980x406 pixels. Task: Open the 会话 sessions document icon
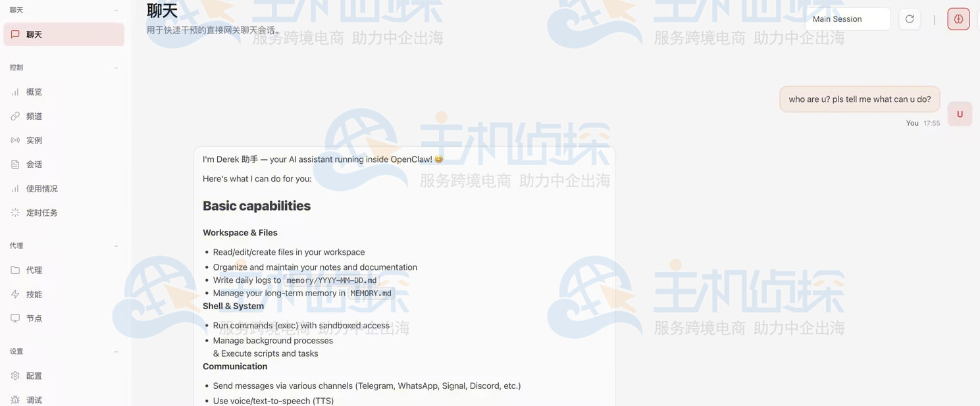15,165
